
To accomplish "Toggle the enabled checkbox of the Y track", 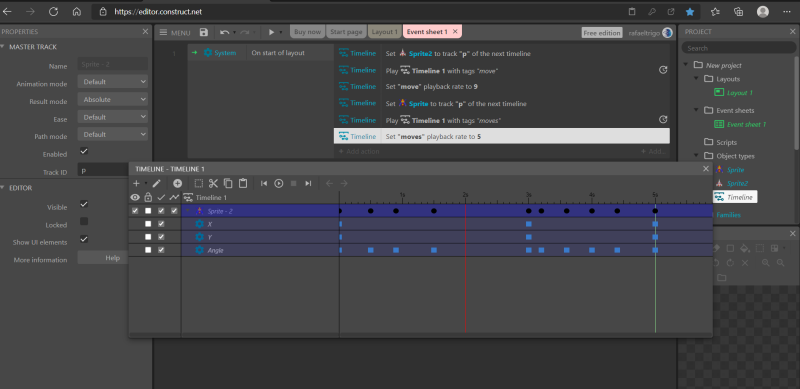I will [161, 237].
